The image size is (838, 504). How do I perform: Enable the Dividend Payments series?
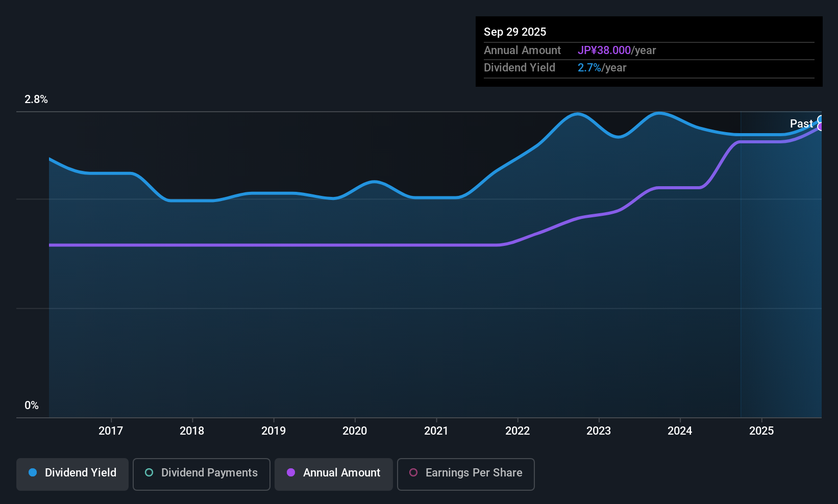coord(201,473)
